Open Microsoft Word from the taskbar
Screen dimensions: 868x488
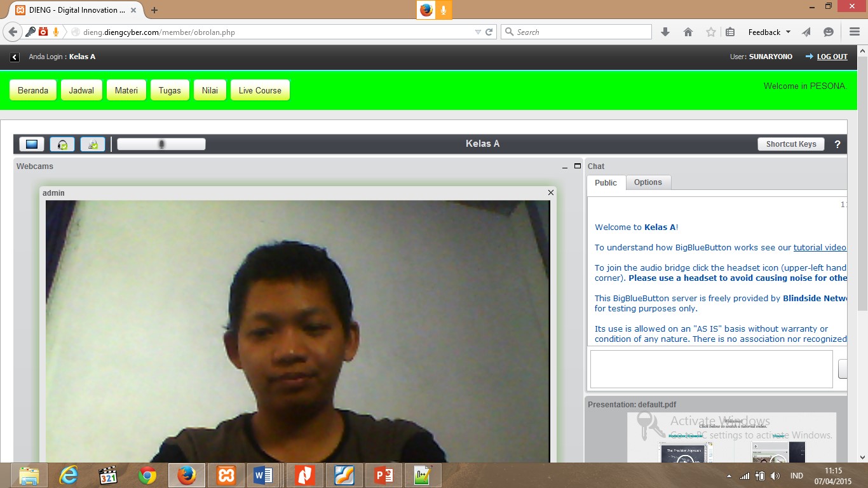coord(264,475)
